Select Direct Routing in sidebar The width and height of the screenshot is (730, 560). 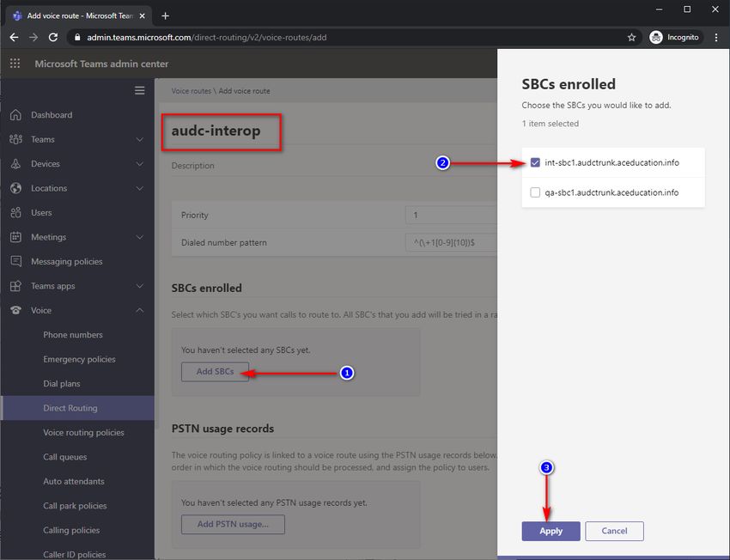pyautogui.click(x=77, y=408)
